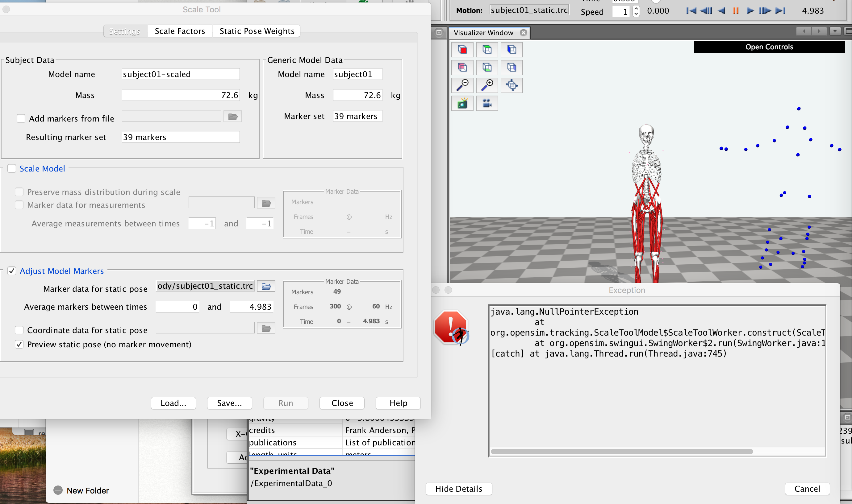Enable the Scale Model checkbox
Image resolution: width=852 pixels, height=504 pixels.
pos(12,168)
